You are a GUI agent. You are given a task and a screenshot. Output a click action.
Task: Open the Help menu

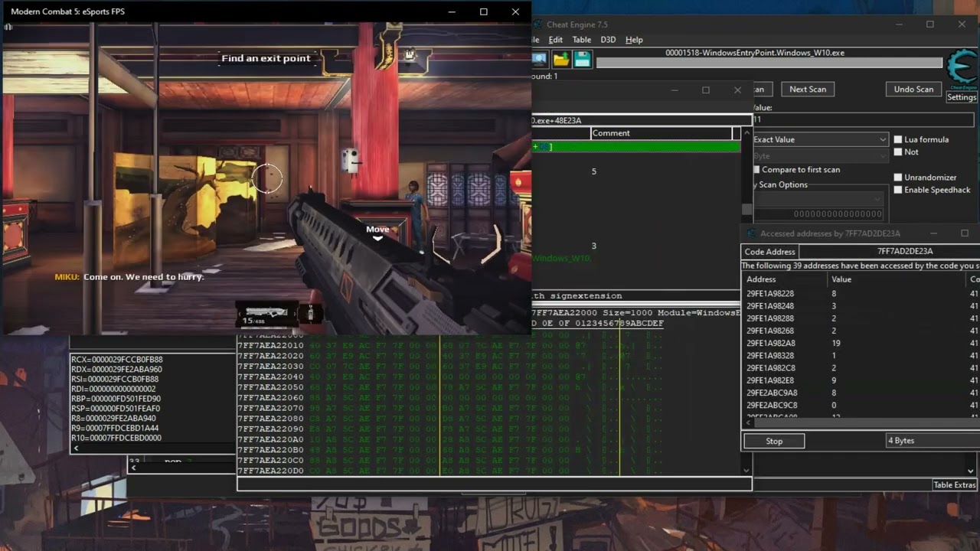[x=634, y=40]
